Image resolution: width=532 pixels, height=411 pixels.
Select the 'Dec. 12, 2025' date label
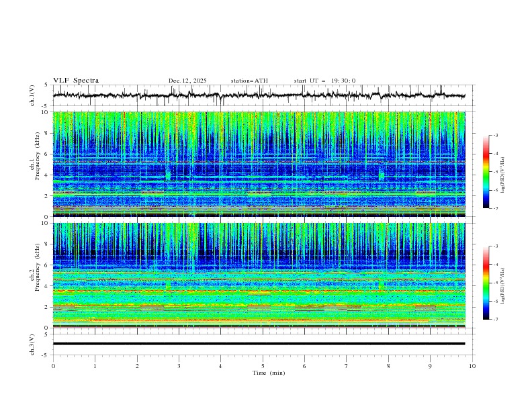[187, 81]
